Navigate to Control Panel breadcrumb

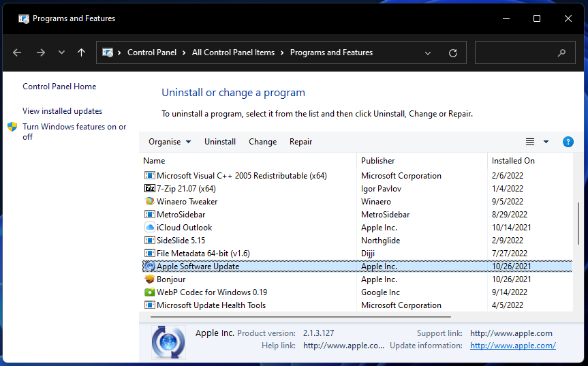(152, 52)
